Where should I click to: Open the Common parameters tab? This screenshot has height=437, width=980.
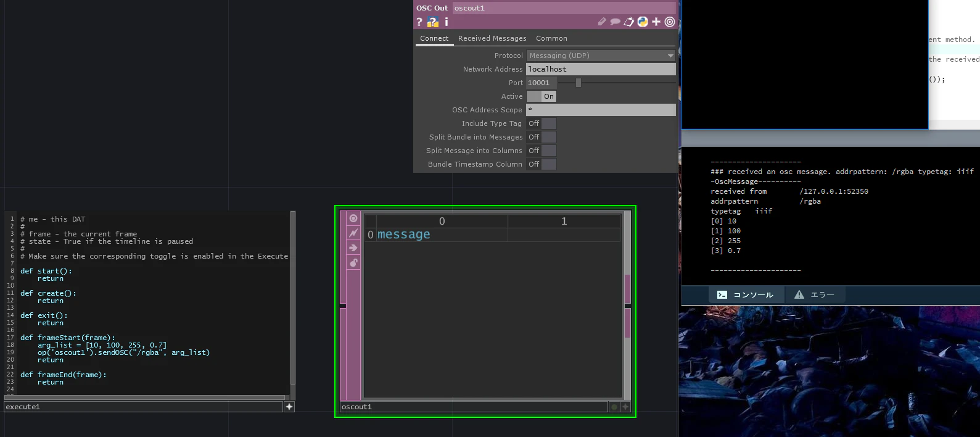point(551,38)
